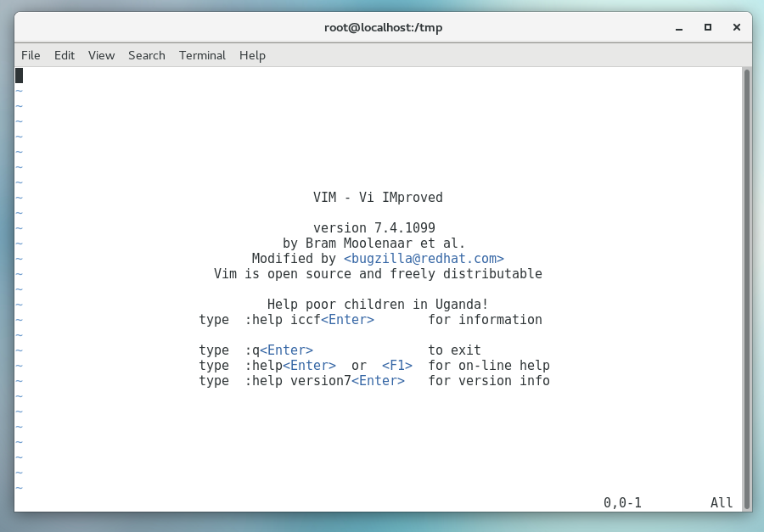Click the bugzilla@redhat.com email address
Image resolution: width=764 pixels, height=532 pixels.
coord(424,259)
